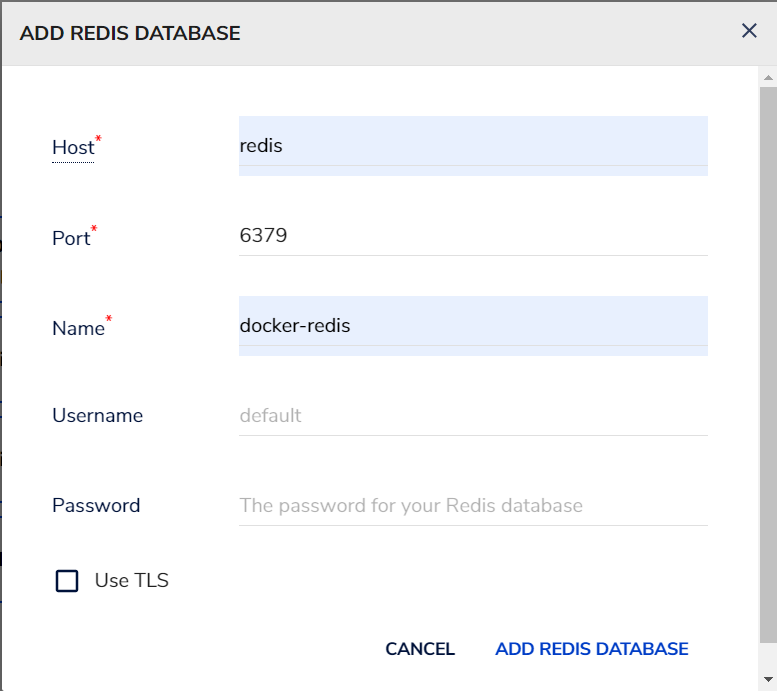The width and height of the screenshot is (777, 691).
Task: Click the Use TLS label text
Action: click(132, 580)
